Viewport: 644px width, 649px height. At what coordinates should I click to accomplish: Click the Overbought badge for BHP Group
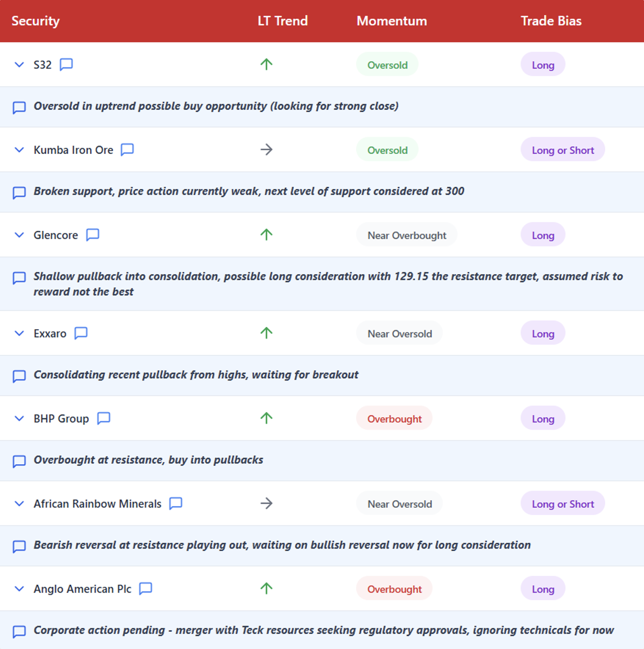pyautogui.click(x=394, y=419)
